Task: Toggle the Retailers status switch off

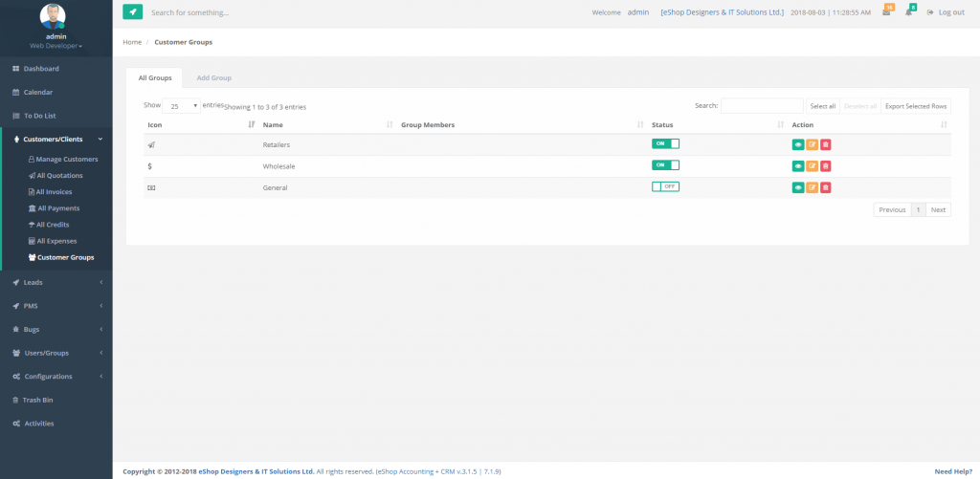Action: (x=665, y=143)
